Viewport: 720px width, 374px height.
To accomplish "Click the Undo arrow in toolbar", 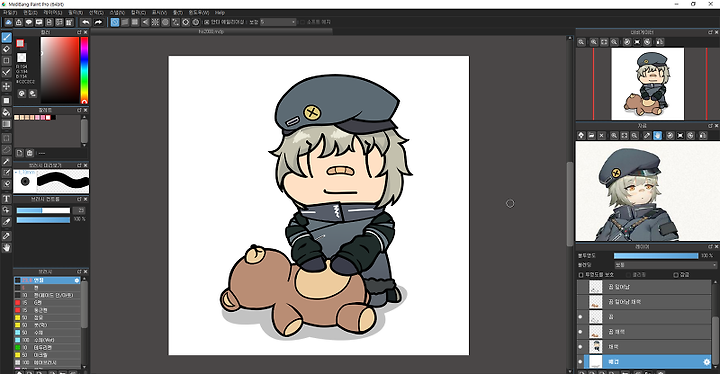I will (x=86, y=22).
